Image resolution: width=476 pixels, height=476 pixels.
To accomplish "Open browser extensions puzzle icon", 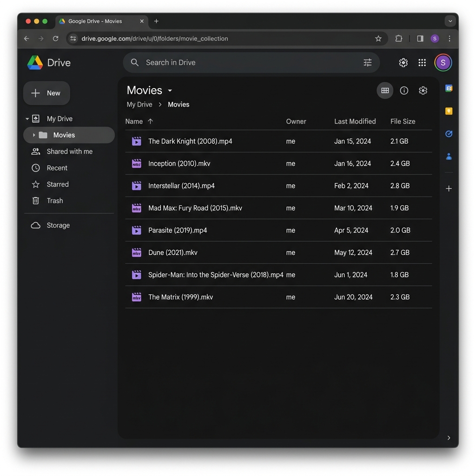I will tap(398, 39).
